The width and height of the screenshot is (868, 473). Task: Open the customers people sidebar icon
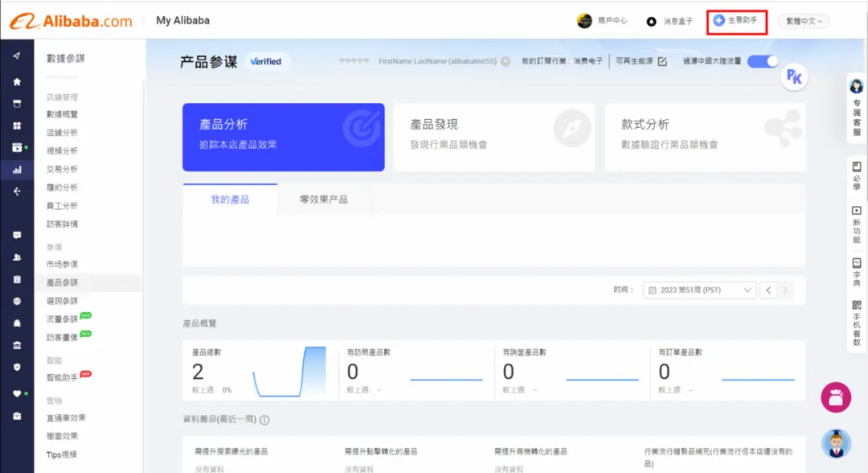click(x=17, y=257)
